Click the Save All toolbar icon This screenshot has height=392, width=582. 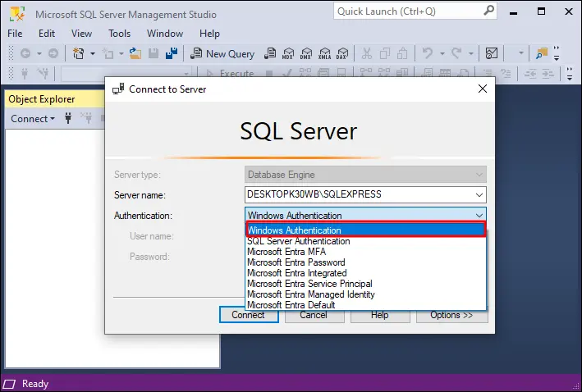click(172, 53)
